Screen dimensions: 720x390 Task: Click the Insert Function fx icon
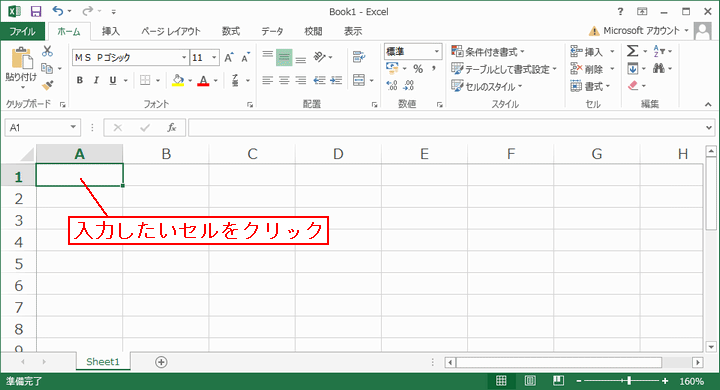[172, 128]
